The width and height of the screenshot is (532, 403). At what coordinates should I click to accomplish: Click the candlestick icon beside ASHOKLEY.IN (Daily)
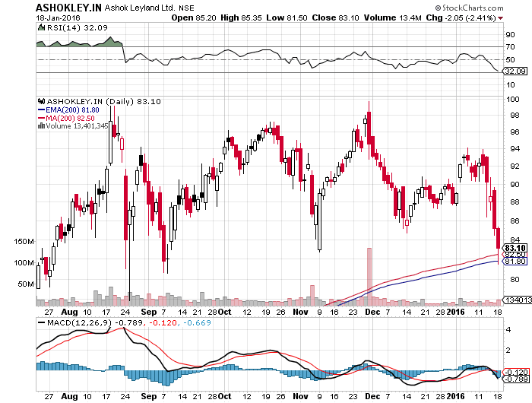[41, 101]
